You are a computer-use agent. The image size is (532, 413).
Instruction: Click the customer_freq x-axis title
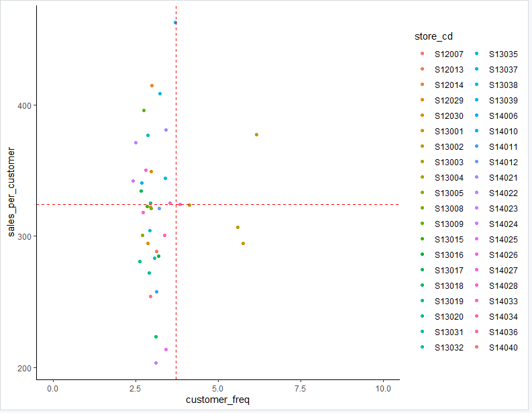pyautogui.click(x=217, y=400)
